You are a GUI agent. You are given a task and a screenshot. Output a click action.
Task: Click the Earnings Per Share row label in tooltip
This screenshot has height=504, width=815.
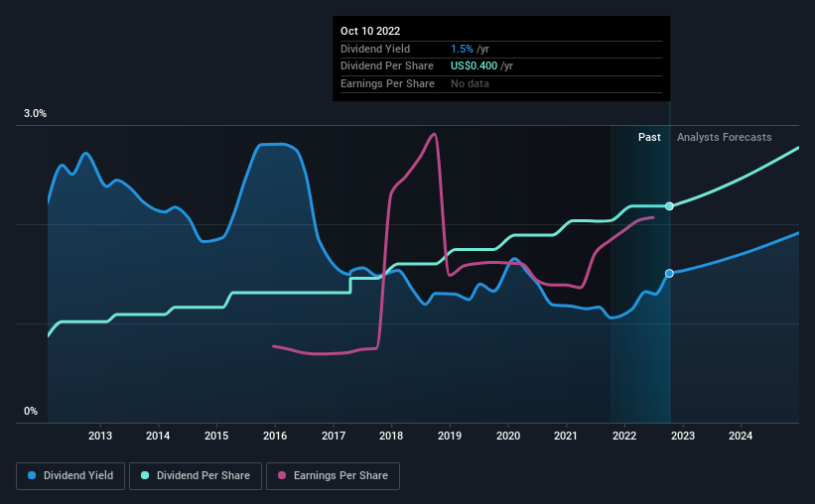tap(387, 83)
